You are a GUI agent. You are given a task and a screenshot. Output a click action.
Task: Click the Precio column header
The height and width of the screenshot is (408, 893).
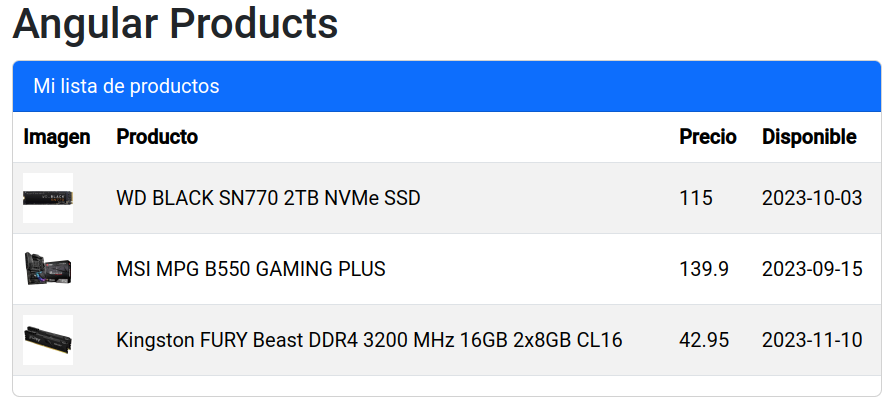coord(708,137)
